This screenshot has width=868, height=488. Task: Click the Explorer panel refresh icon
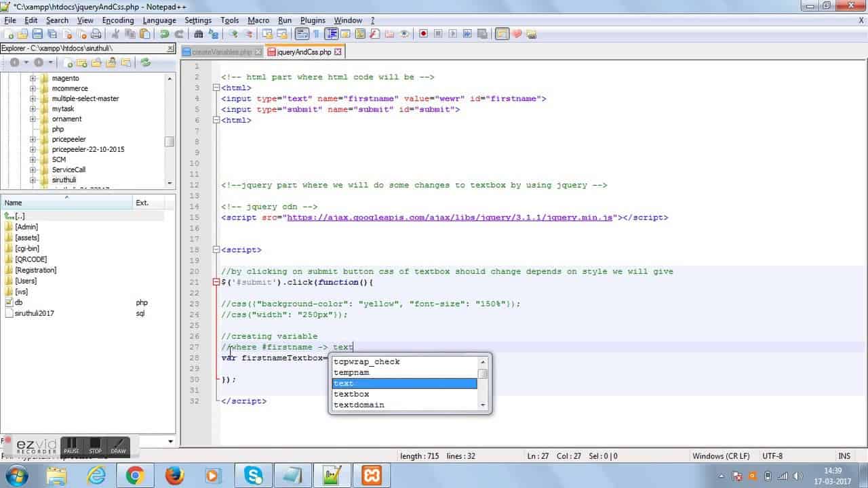(x=145, y=62)
